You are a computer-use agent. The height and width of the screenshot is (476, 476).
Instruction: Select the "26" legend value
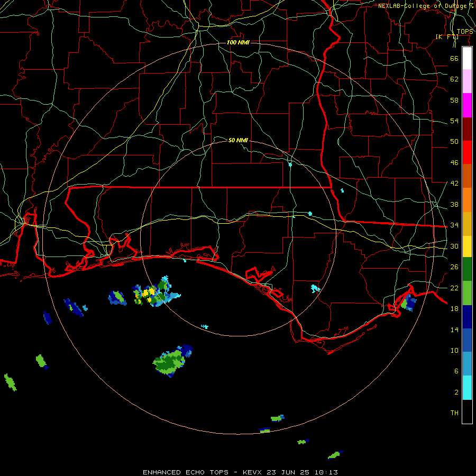pyautogui.click(x=454, y=267)
